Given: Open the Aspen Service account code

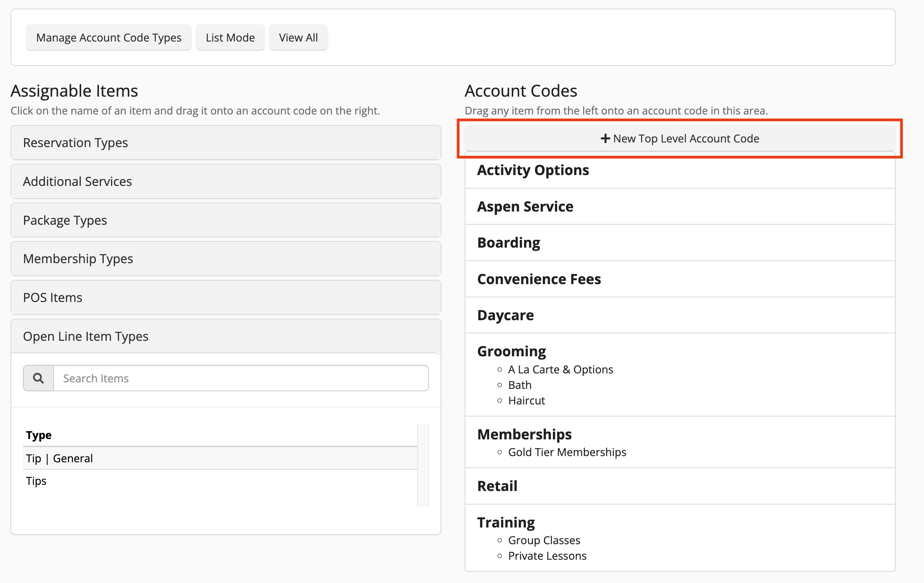Looking at the screenshot, I should [x=525, y=206].
